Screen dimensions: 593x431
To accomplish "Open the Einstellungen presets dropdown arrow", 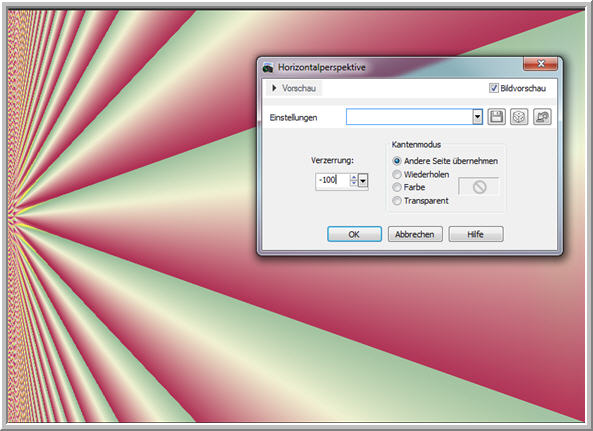I will pos(477,117).
